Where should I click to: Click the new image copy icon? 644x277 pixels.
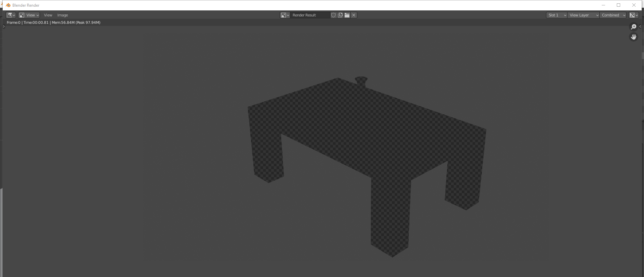[340, 15]
